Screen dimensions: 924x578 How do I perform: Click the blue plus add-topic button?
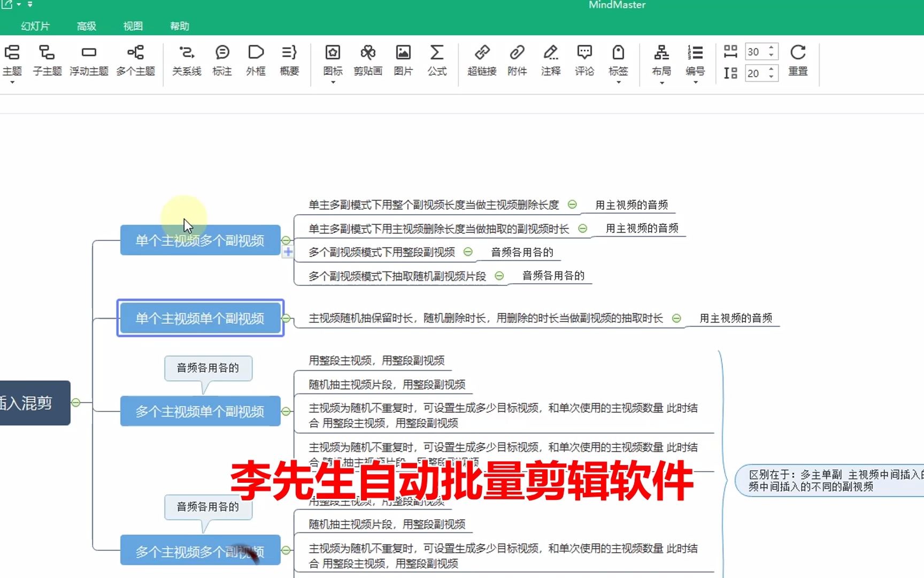(288, 252)
